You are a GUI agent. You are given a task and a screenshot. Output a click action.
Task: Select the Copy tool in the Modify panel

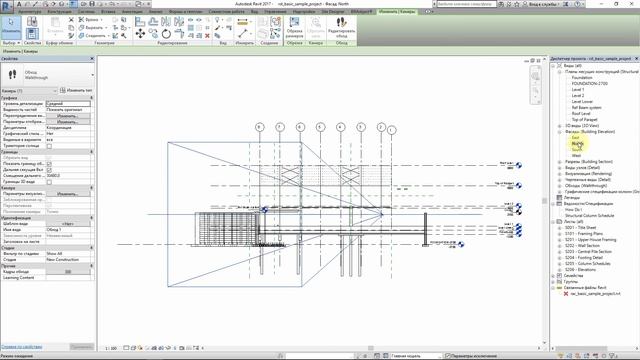[x=153, y=33]
